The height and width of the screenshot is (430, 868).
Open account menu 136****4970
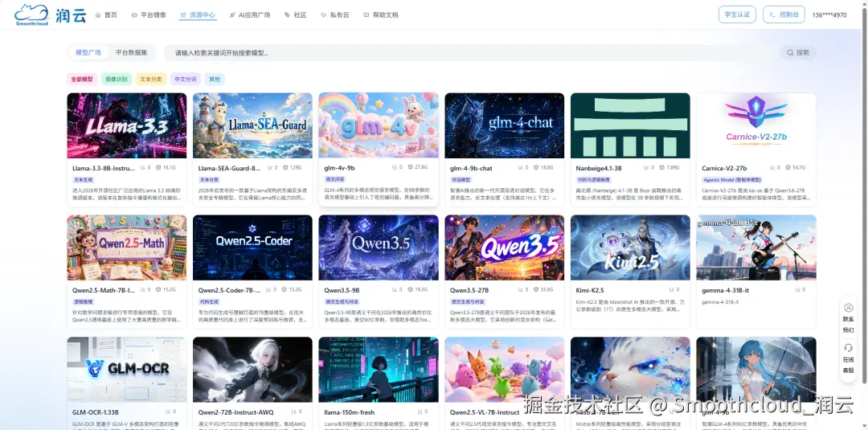(829, 15)
